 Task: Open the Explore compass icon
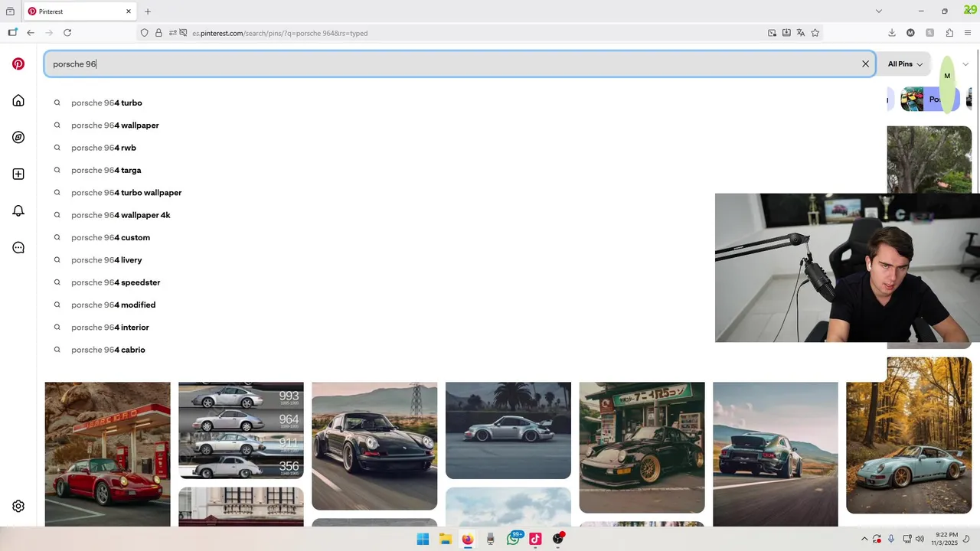[x=18, y=138]
